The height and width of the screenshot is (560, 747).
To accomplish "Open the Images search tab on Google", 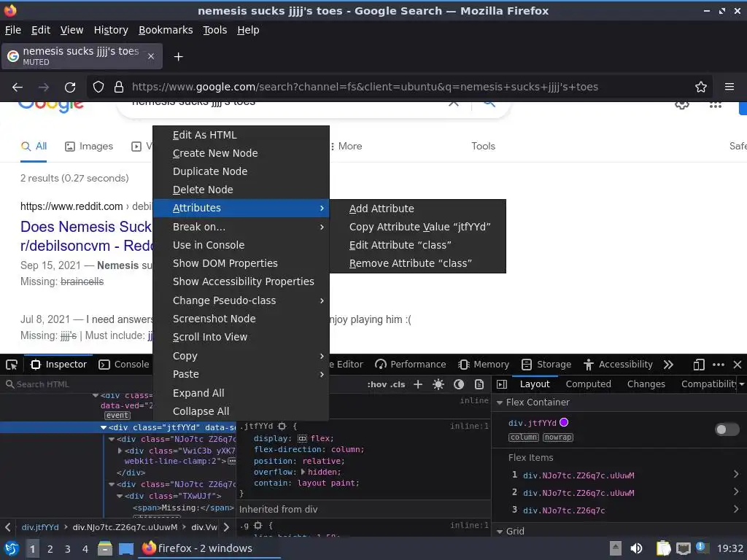I will 88,147.
